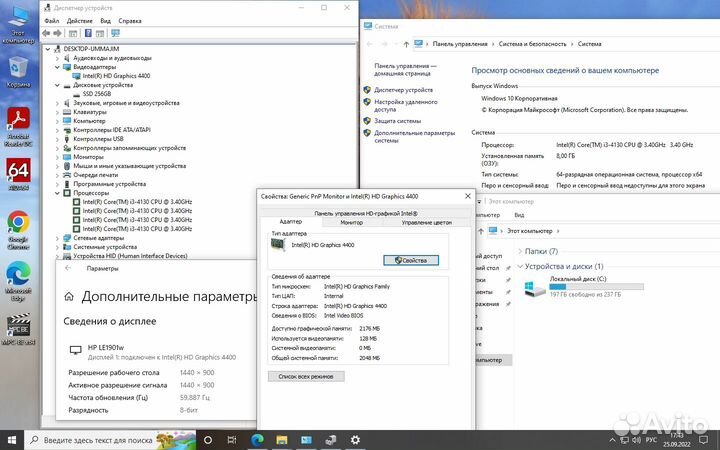
Task: Click the up arrow in System window
Action: [x=406, y=44]
